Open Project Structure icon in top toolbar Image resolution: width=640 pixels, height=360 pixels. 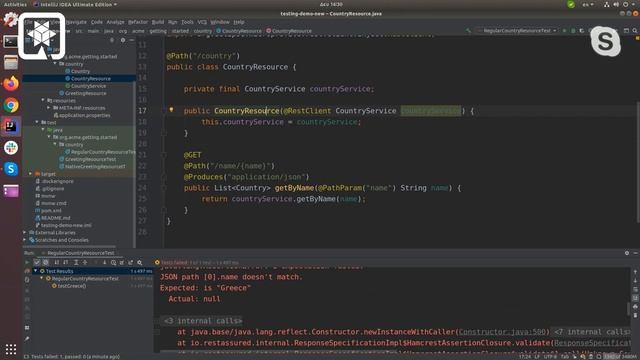click(x=626, y=31)
